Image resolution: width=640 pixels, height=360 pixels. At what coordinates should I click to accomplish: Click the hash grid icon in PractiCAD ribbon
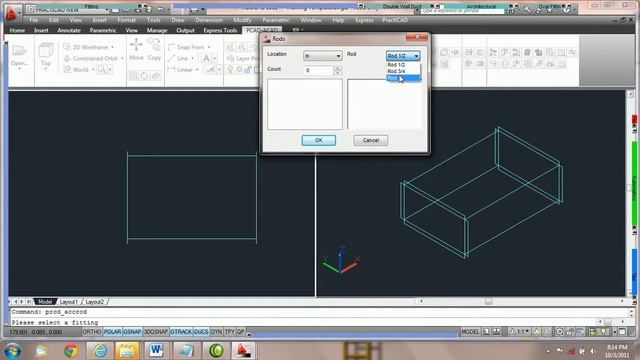tap(527, 52)
